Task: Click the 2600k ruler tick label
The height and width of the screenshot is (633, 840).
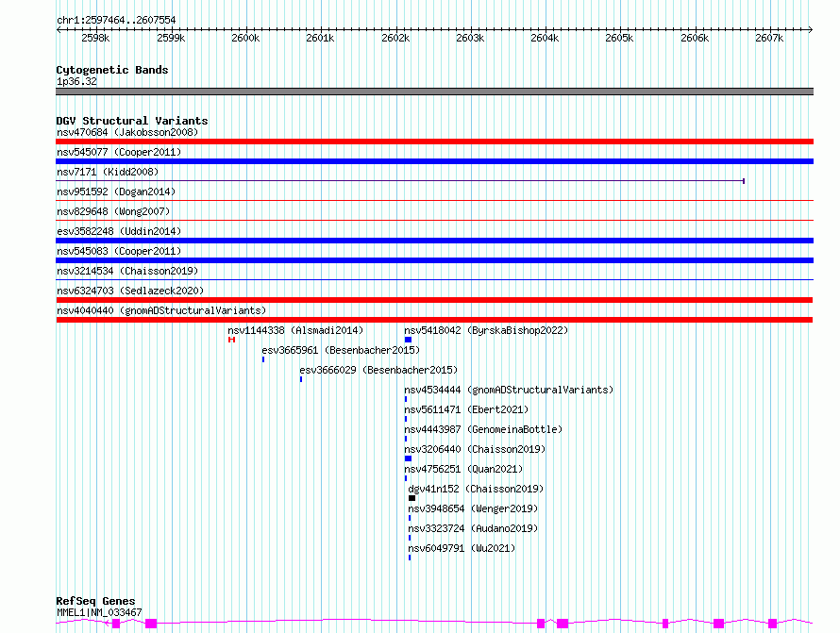Action: [245, 38]
